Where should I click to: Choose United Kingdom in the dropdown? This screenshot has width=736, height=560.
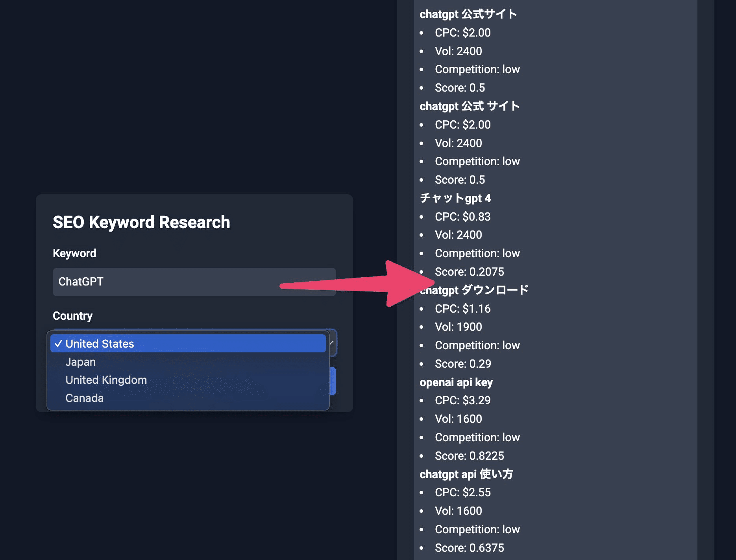pos(106,380)
